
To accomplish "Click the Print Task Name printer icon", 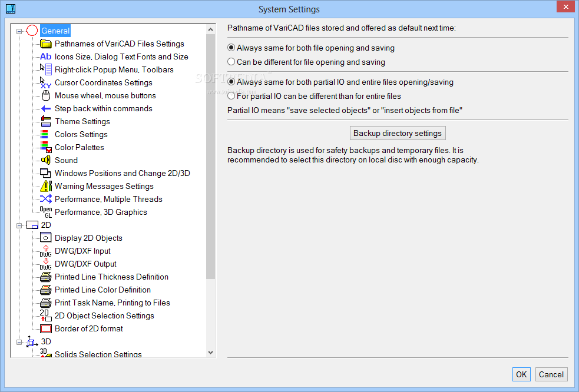I will [46, 303].
